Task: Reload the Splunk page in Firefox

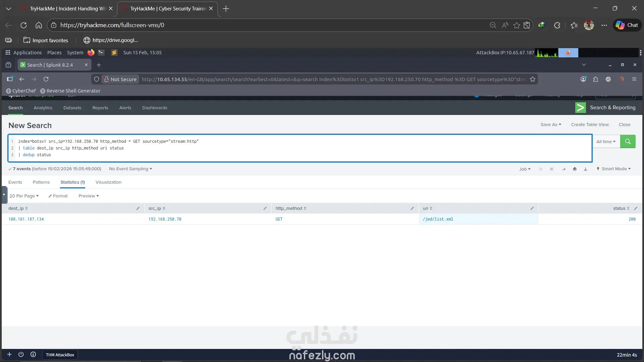Action: (x=46, y=79)
